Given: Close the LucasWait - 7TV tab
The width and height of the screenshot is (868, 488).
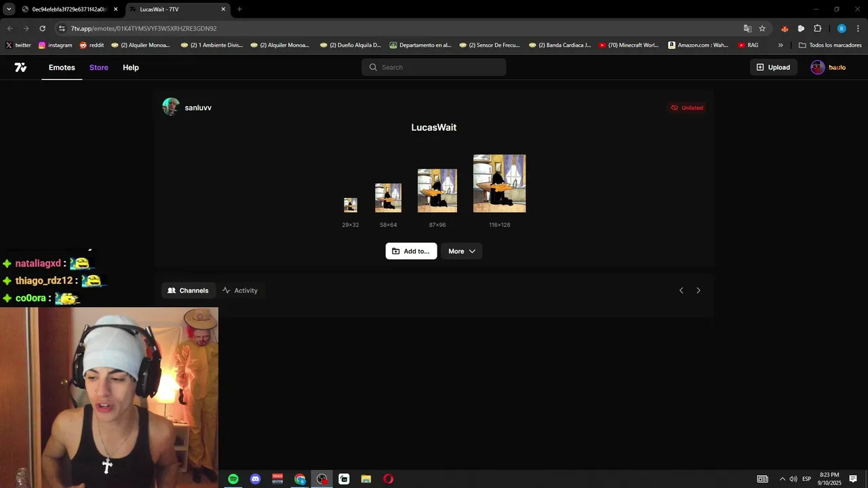Looking at the screenshot, I should point(223,9).
